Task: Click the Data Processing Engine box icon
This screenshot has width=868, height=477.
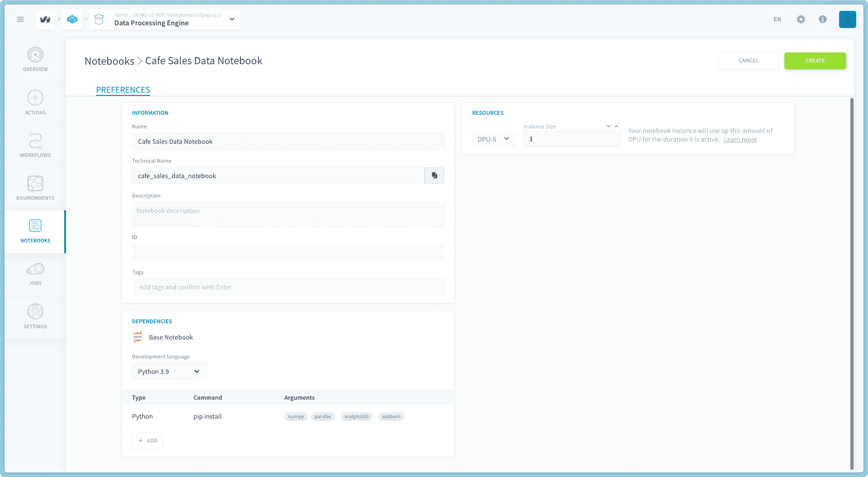Action: coord(99,19)
